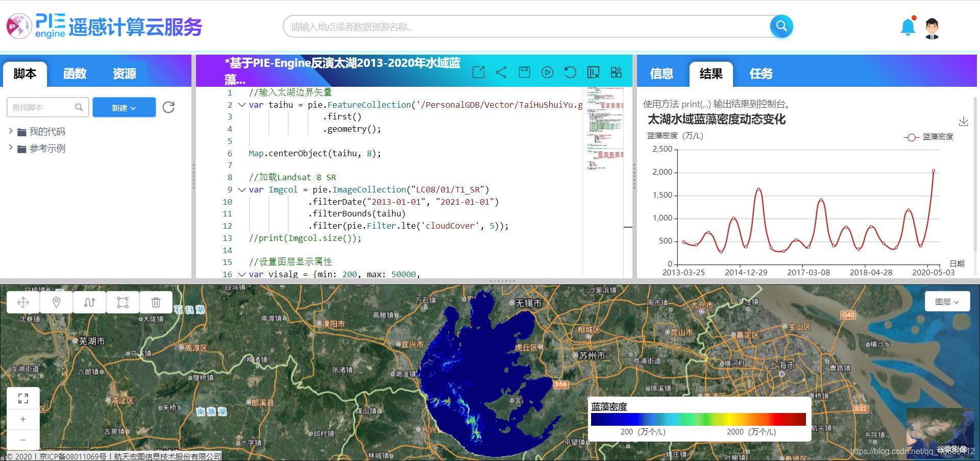
Task: Download the chart with download icon
Action: pyautogui.click(x=963, y=122)
